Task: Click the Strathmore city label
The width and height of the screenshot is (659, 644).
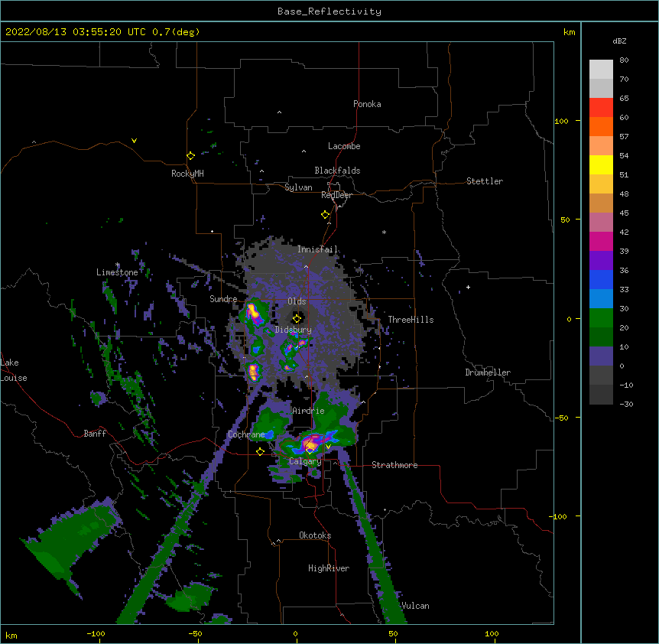Action: [394, 465]
